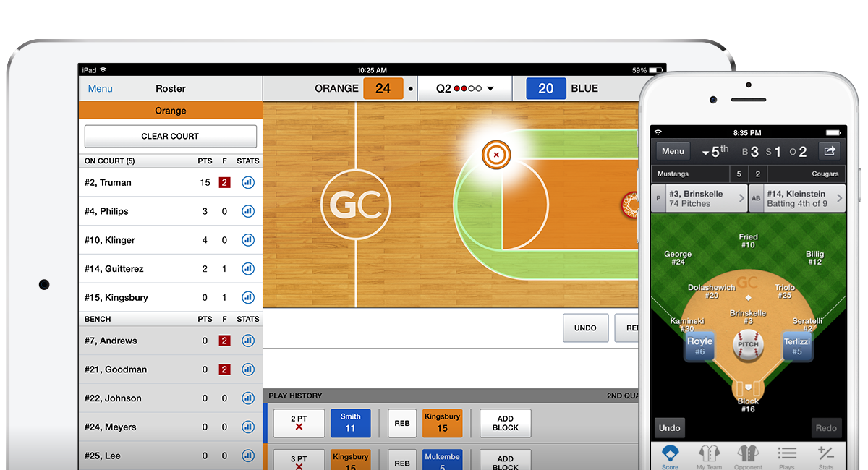Click Truman's red foul count box
The image size is (868, 470).
pyautogui.click(x=224, y=183)
